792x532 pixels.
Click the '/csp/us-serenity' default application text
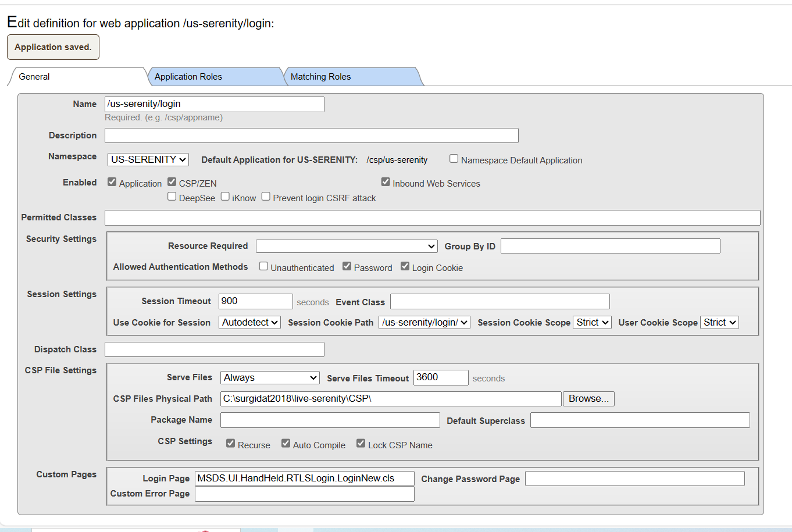397,160
